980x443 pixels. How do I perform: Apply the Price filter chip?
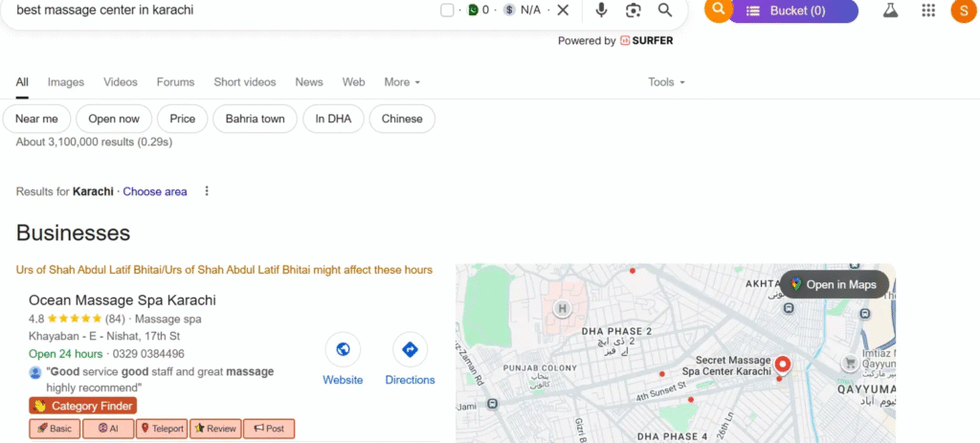click(183, 119)
